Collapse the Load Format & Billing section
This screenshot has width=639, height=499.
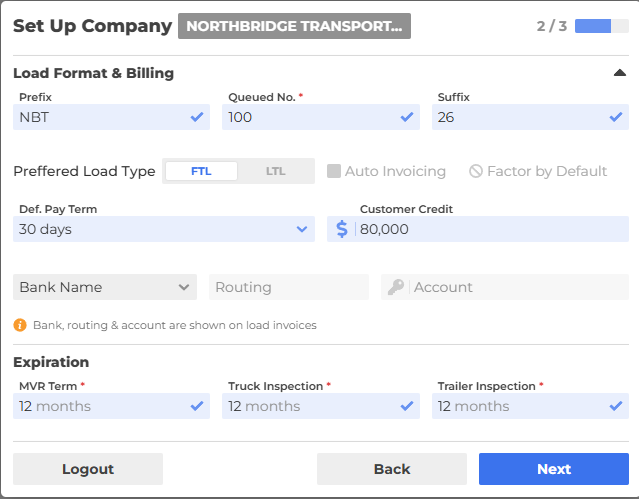click(x=619, y=73)
